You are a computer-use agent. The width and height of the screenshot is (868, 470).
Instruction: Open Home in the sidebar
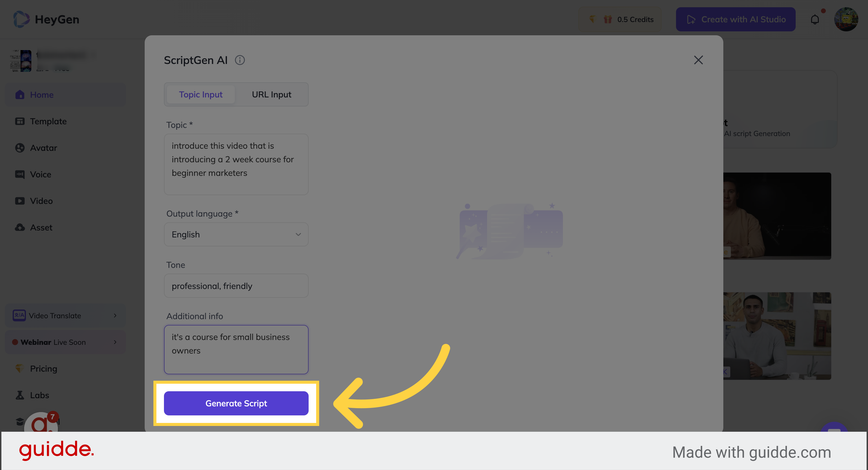(65, 95)
